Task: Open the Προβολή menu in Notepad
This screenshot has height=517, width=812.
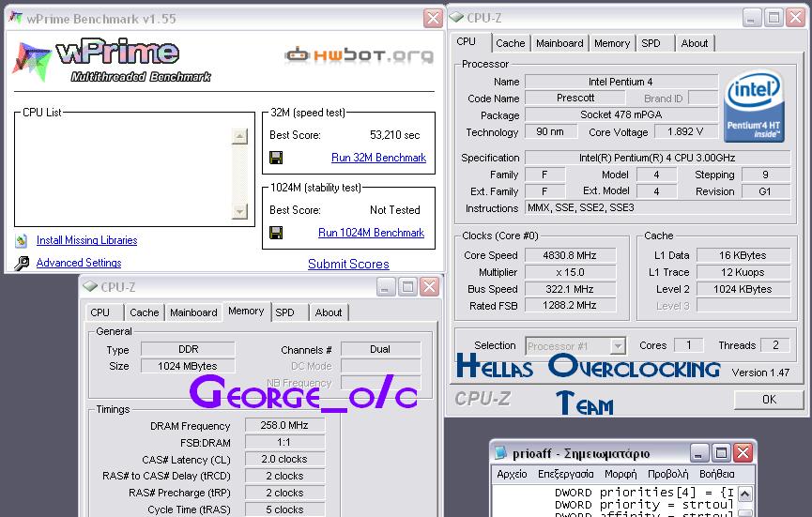Action: pos(668,474)
